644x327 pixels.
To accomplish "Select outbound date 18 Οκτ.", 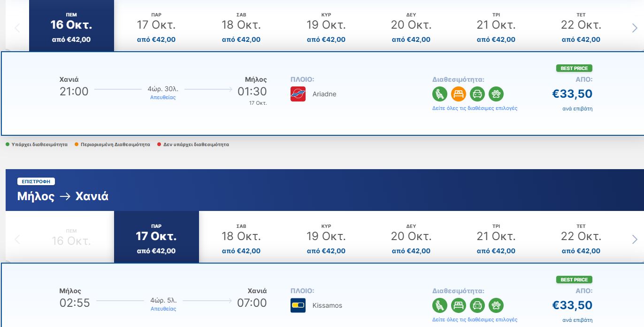I will click(x=241, y=28).
